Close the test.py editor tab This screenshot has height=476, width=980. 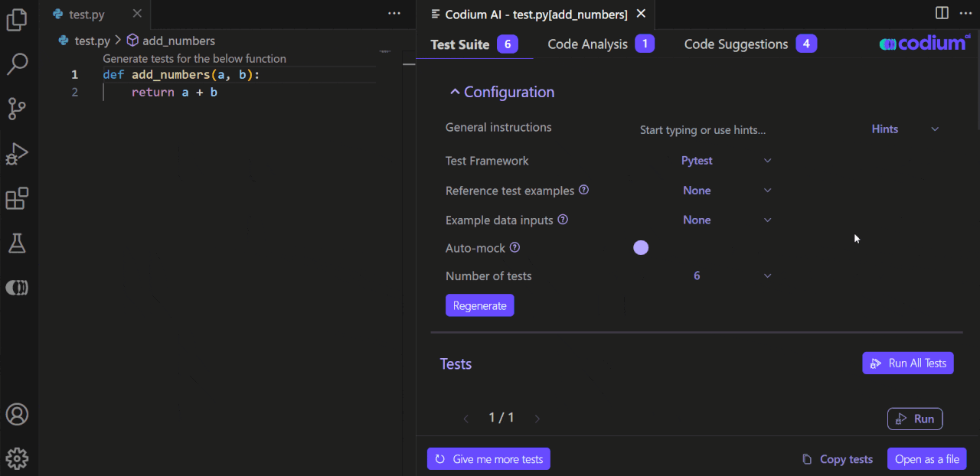click(136, 14)
